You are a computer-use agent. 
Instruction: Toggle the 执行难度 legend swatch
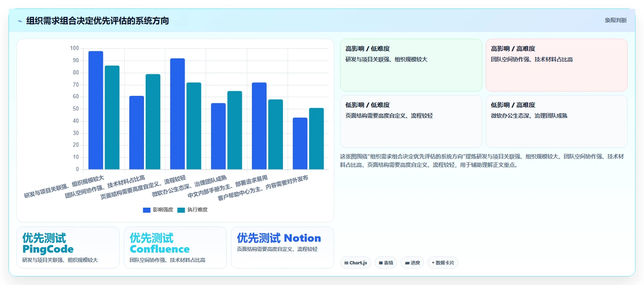[x=181, y=210]
